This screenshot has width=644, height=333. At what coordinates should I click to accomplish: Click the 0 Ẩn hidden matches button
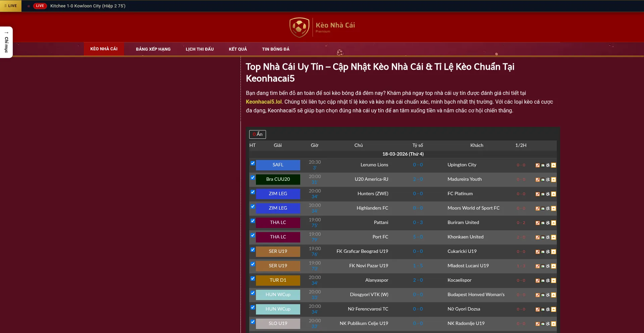coord(258,134)
